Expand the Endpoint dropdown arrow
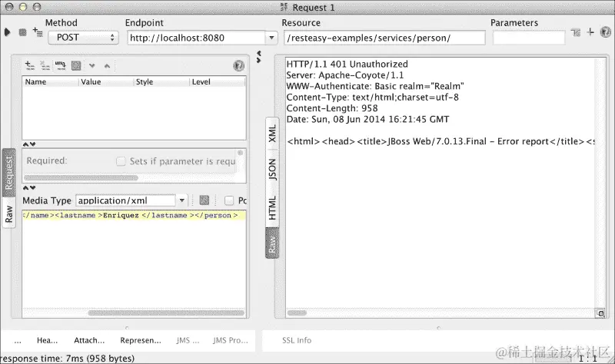 tap(271, 38)
